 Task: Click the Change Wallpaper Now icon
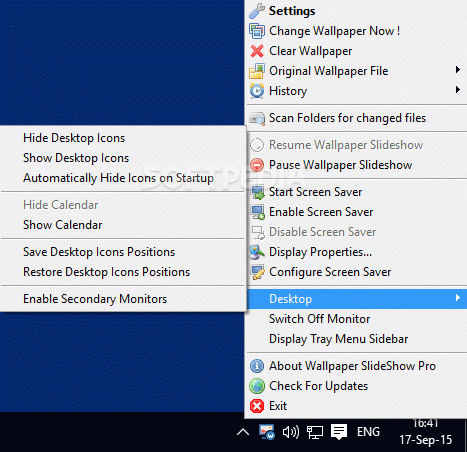pyautogui.click(x=257, y=31)
